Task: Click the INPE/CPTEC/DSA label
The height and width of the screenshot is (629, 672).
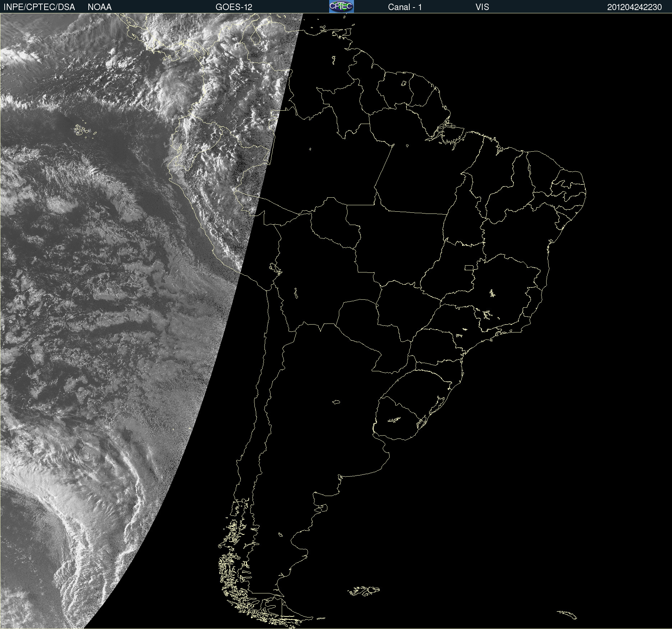Action: (x=39, y=7)
